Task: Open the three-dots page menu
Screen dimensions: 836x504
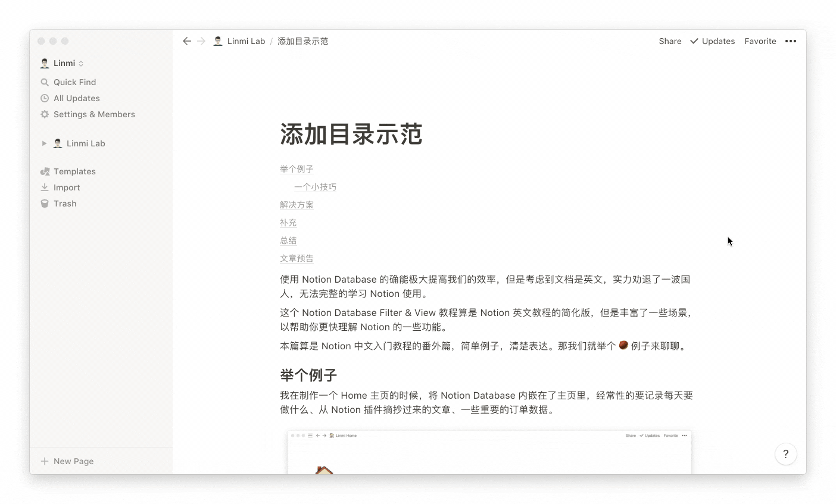Action: click(791, 41)
